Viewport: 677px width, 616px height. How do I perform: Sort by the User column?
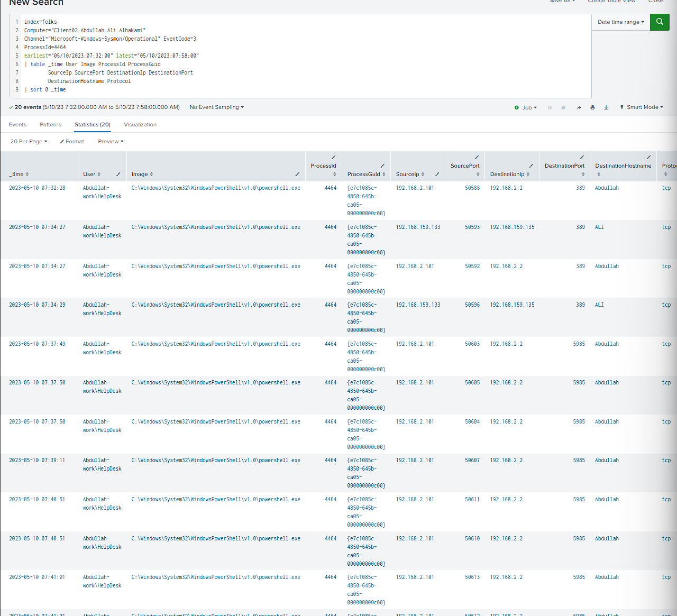click(x=92, y=174)
